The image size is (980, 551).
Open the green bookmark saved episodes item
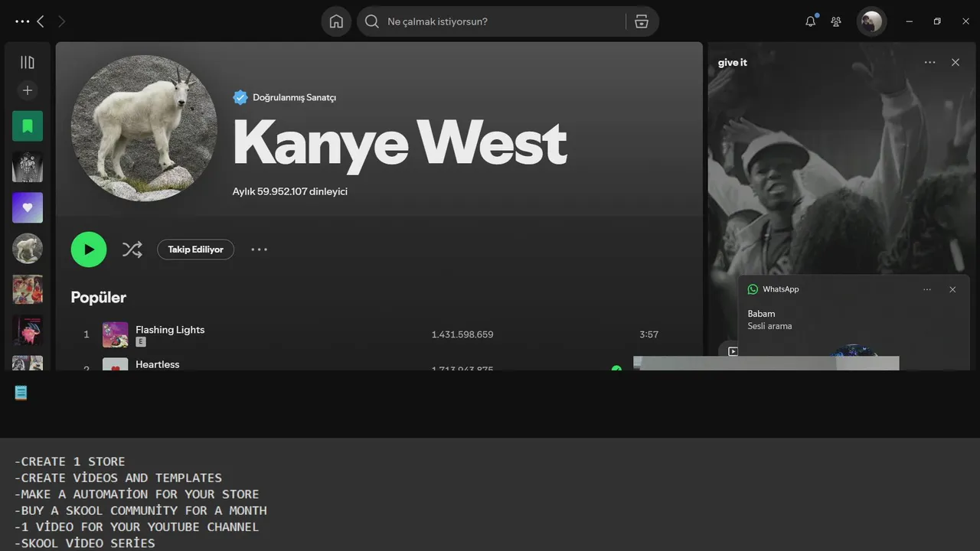click(28, 126)
